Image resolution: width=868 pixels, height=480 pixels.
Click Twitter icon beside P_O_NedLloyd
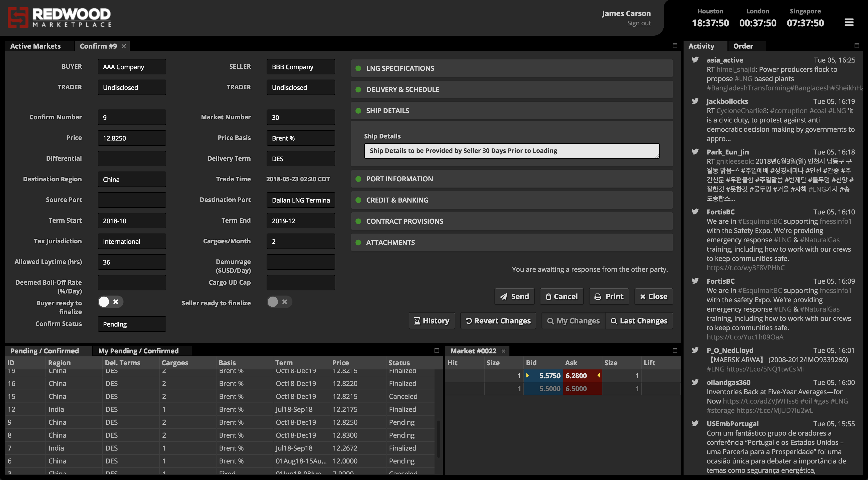695,350
